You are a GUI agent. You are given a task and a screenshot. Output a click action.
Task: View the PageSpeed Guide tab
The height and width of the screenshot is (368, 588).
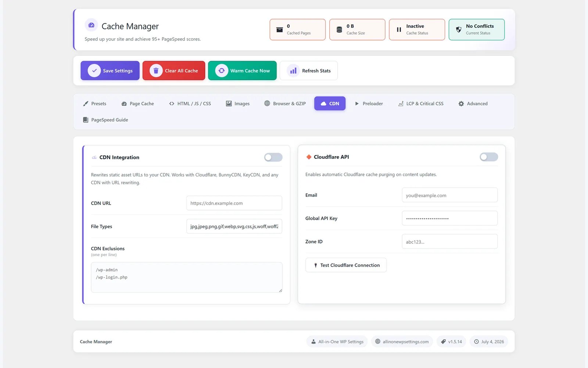coord(106,120)
